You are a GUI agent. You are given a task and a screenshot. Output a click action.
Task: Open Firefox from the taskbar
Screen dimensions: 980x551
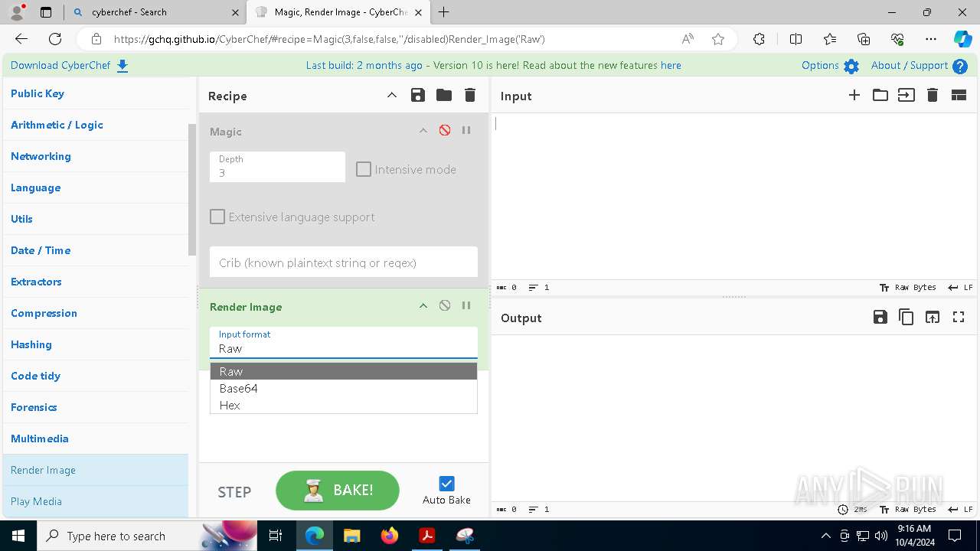pyautogui.click(x=390, y=536)
